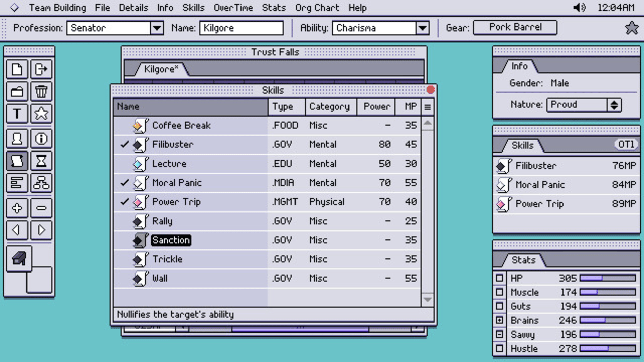Click the OT1 button in Skills panel

[x=626, y=145]
